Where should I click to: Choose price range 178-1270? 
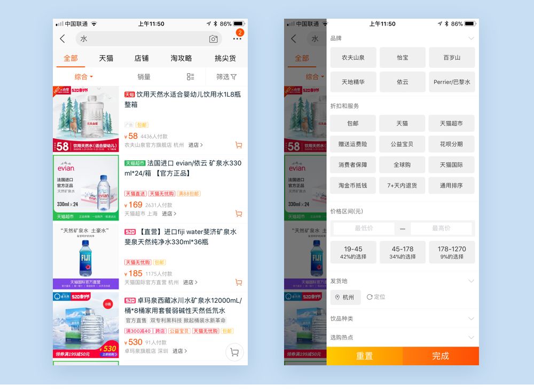452,252
